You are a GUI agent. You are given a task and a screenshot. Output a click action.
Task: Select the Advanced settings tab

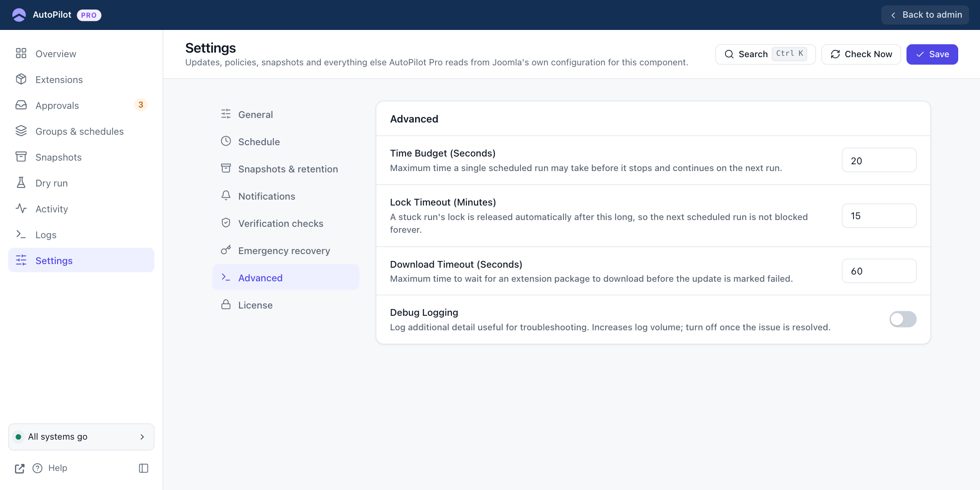coord(286,278)
